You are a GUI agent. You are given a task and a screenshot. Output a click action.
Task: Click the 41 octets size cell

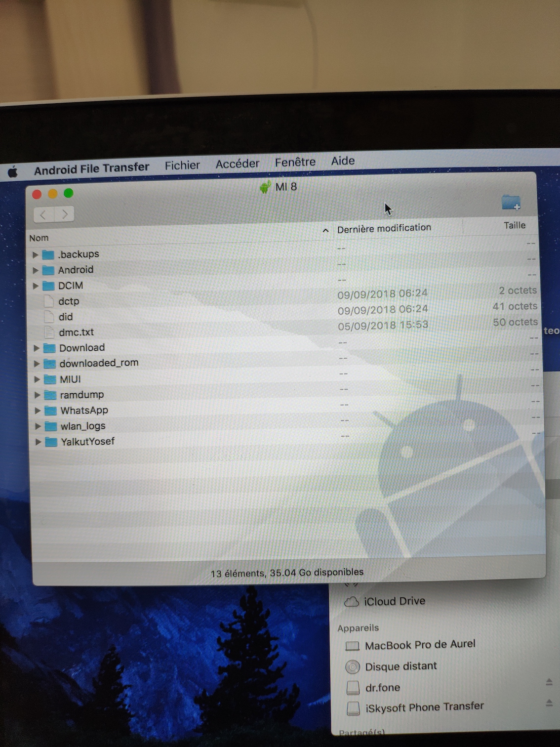click(x=515, y=307)
